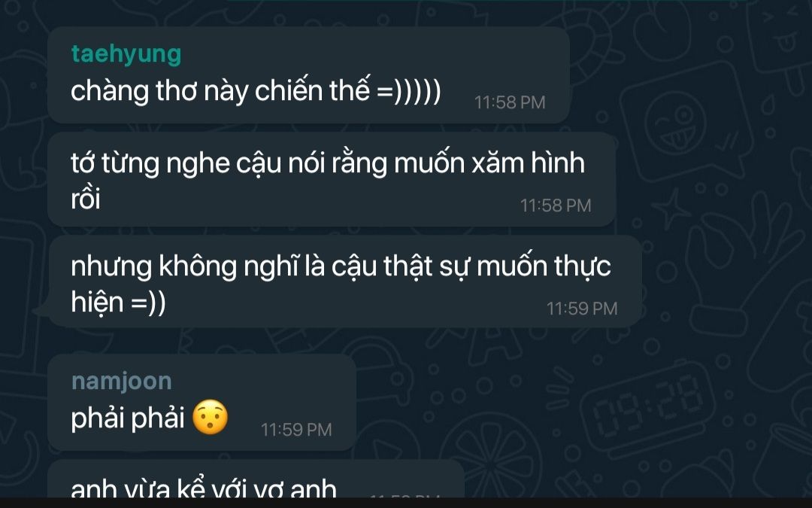Image resolution: width=812 pixels, height=508 pixels.
Task: Select the hushed face emoji
Action: [x=211, y=417]
